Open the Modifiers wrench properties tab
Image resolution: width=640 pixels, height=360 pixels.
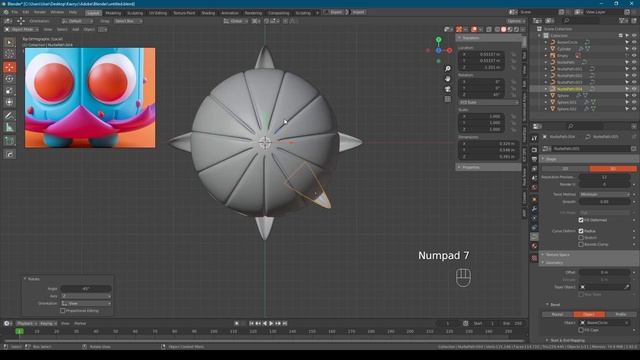(x=534, y=209)
